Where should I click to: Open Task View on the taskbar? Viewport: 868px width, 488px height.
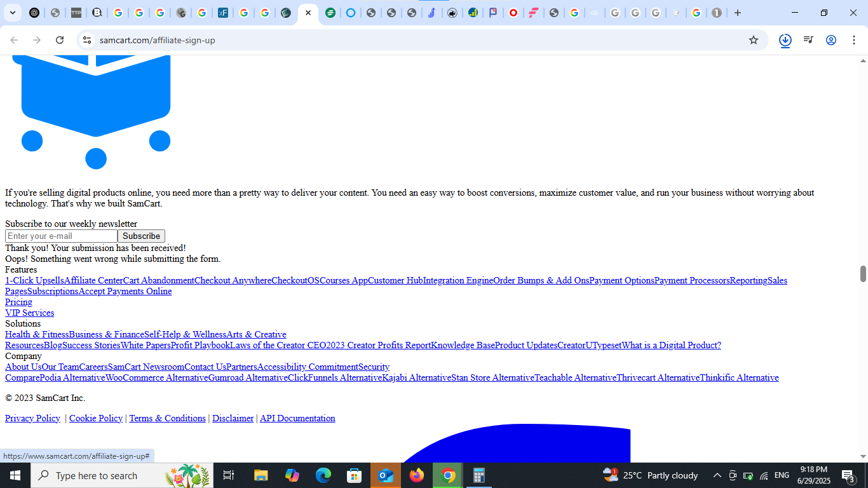pyautogui.click(x=229, y=475)
